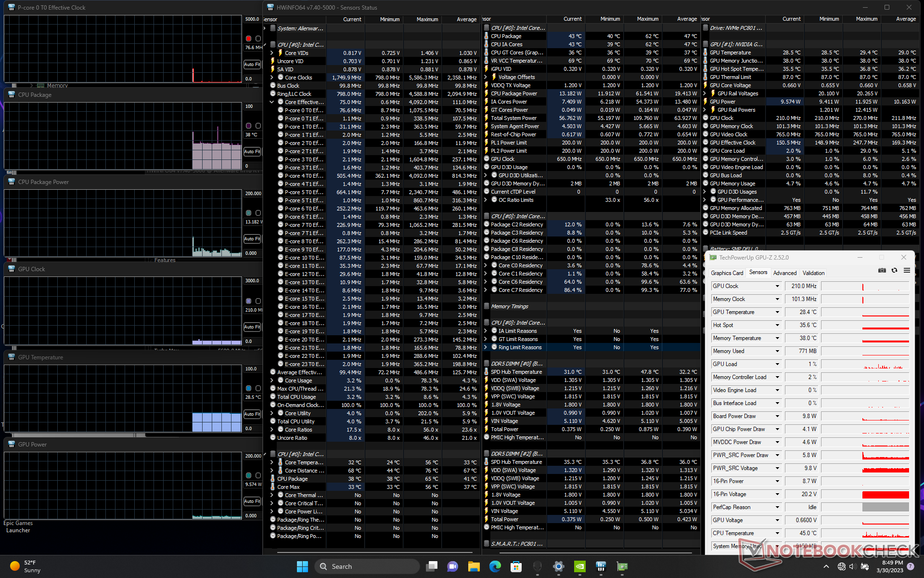Click the GPU-Z refresh icon
This screenshot has width=924, height=578.
tap(894, 271)
